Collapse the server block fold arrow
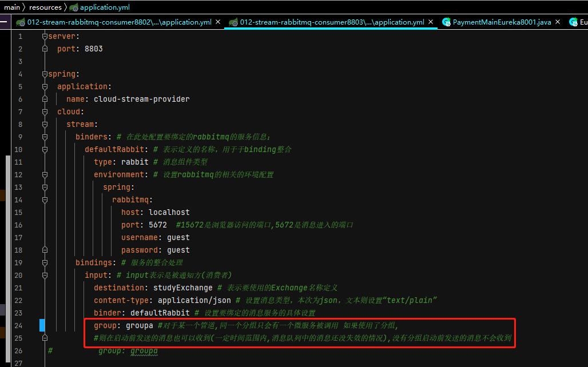588x367 pixels. pyautogui.click(x=45, y=36)
